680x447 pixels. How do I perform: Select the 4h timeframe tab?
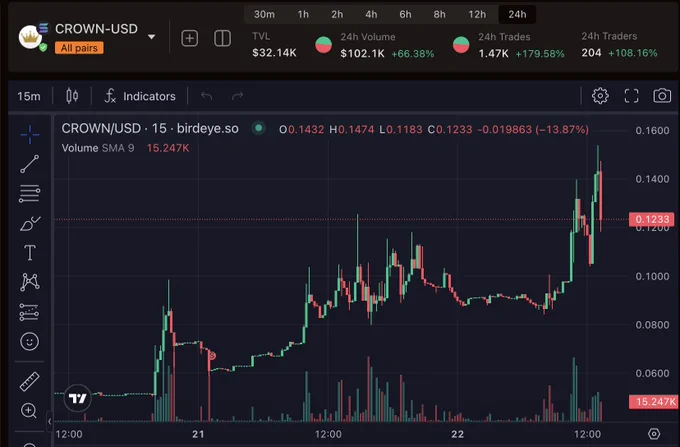click(x=371, y=14)
